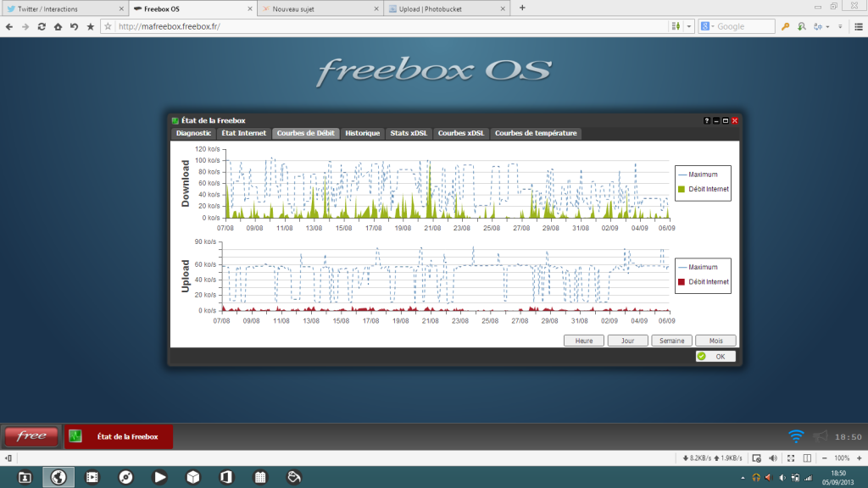Click the capture icon in the browser status bar
868x488 pixels.
pos(757,458)
